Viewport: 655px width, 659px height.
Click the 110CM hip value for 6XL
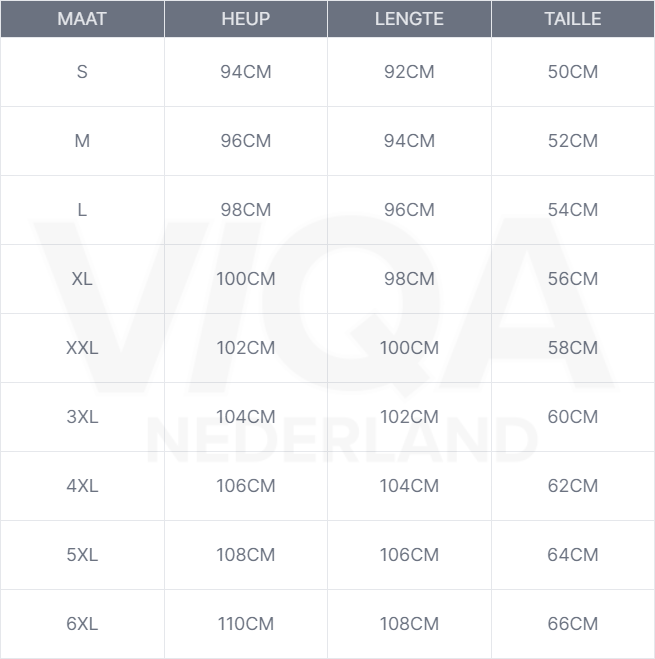click(246, 624)
